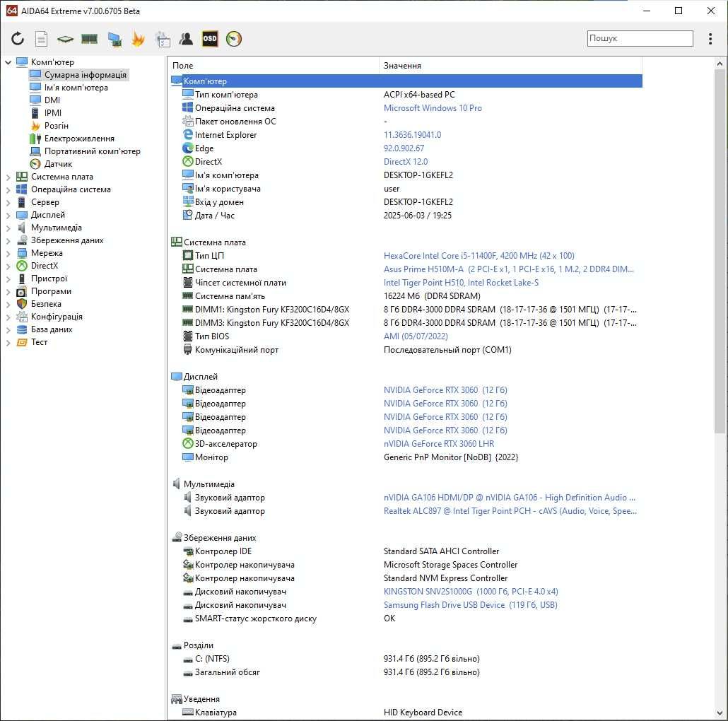
Task: Launch the system stability flame icon
Action: (x=138, y=39)
